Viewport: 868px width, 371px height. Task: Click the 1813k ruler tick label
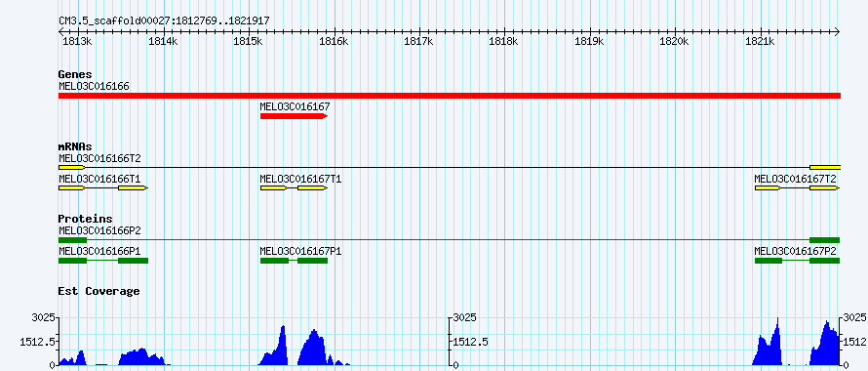[x=77, y=42]
